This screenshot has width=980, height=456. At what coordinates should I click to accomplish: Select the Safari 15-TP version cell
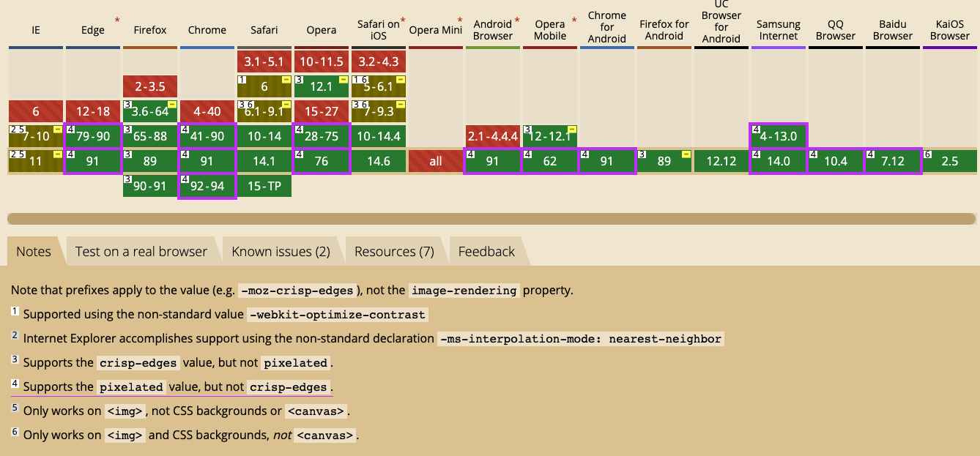(x=264, y=186)
